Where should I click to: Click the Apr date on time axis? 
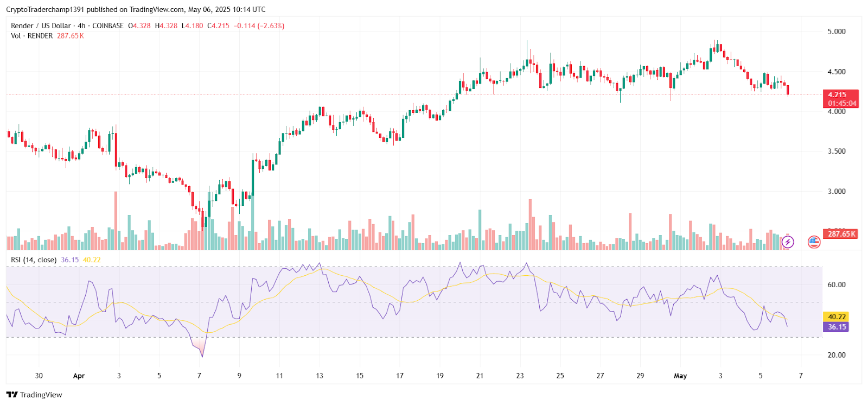[x=79, y=376]
